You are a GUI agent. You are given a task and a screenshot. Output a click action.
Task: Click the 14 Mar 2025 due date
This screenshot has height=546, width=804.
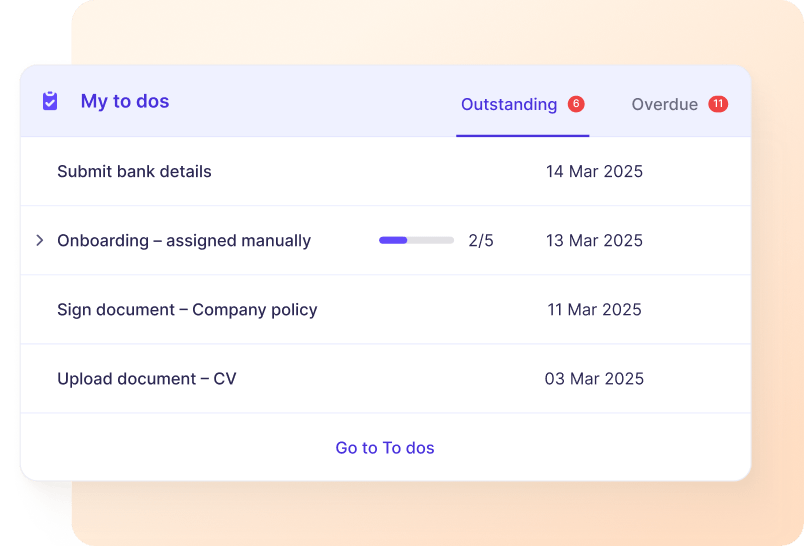594,171
